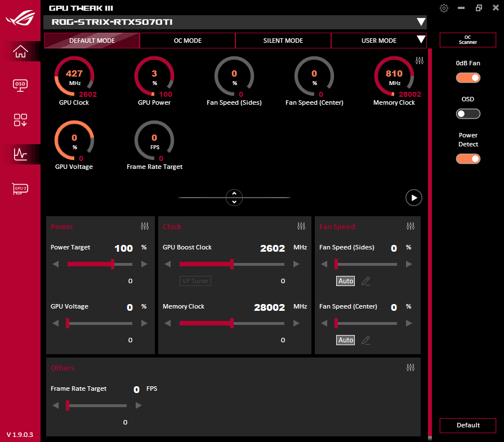The height and width of the screenshot is (442, 504).
Task: Open the utilities download sidebar icon
Action: (x=20, y=119)
